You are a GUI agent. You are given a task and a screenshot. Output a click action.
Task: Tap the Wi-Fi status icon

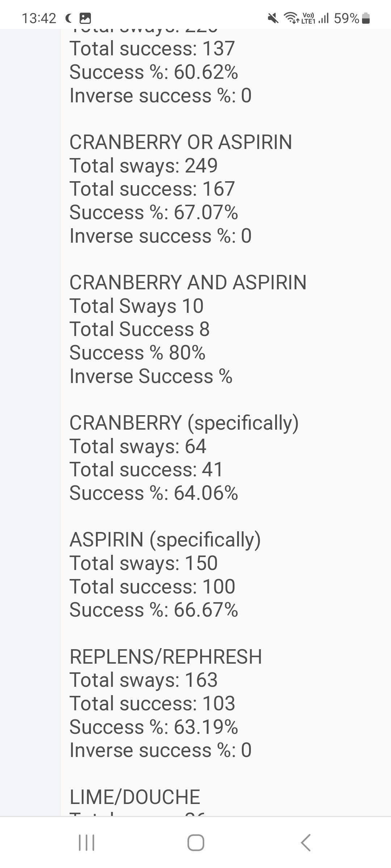[x=291, y=17]
